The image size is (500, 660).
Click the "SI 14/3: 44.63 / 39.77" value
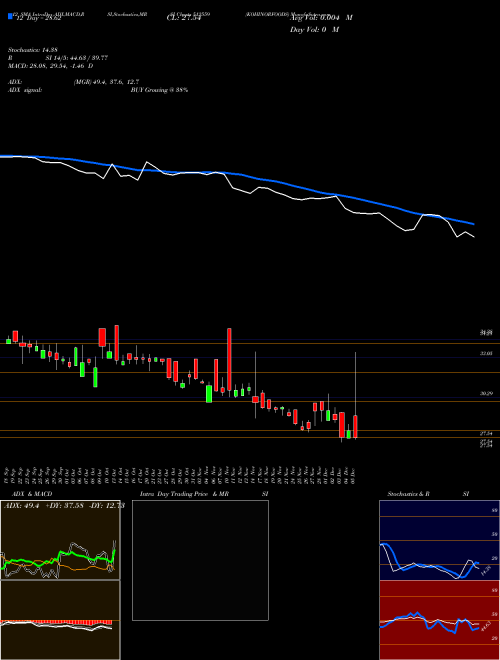point(77,58)
